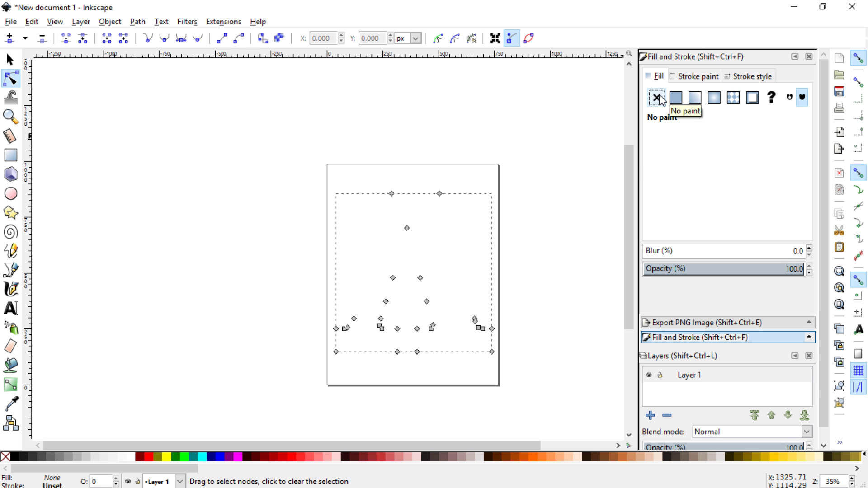Image resolution: width=868 pixels, height=488 pixels.
Task: Select the Calligraphy tool
Action: [x=11, y=289]
